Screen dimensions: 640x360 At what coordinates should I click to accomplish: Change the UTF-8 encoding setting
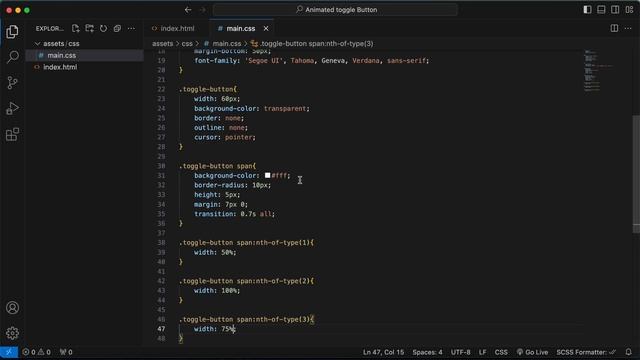coord(460,352)
